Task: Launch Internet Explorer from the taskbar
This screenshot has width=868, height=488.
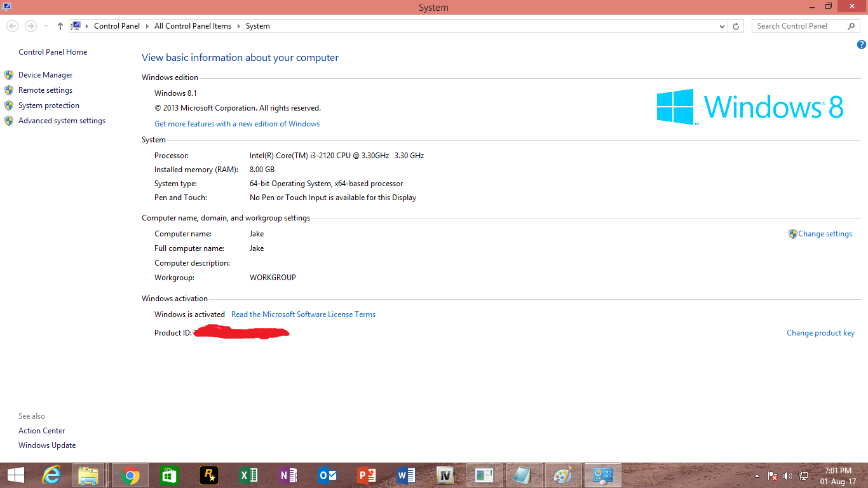Action: (51, 475)
